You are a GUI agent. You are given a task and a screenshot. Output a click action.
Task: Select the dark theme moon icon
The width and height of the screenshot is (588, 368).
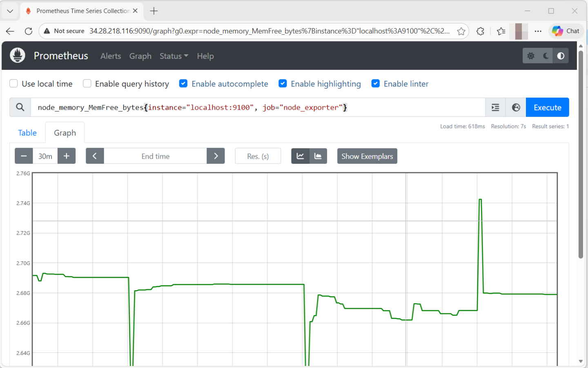pos(546,56)
